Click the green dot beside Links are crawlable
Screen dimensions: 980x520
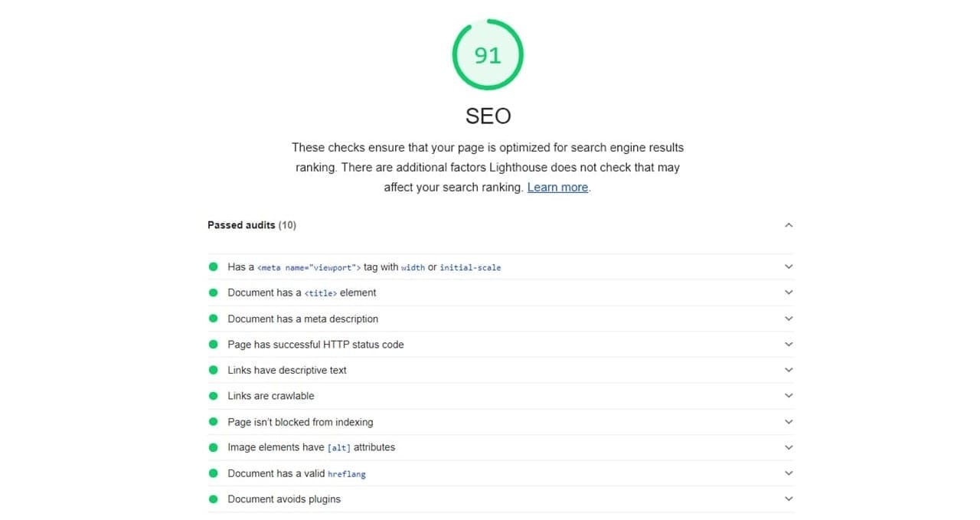[214, 396]
